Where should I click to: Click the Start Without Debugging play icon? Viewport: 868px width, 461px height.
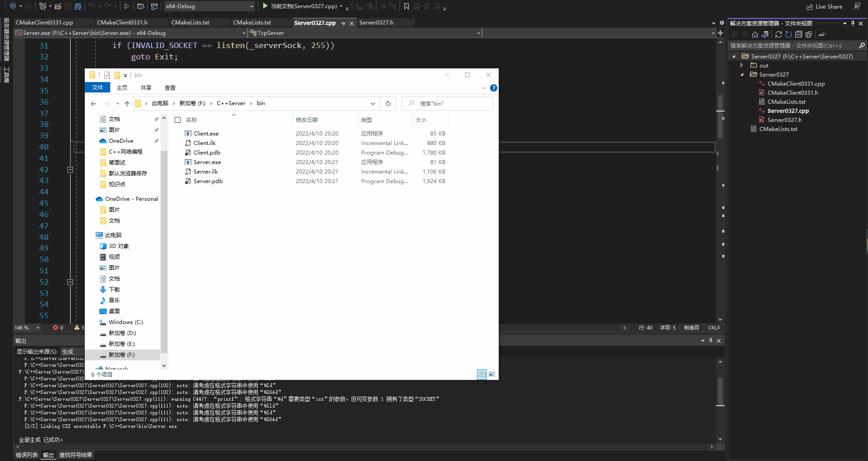pos(127,6)
